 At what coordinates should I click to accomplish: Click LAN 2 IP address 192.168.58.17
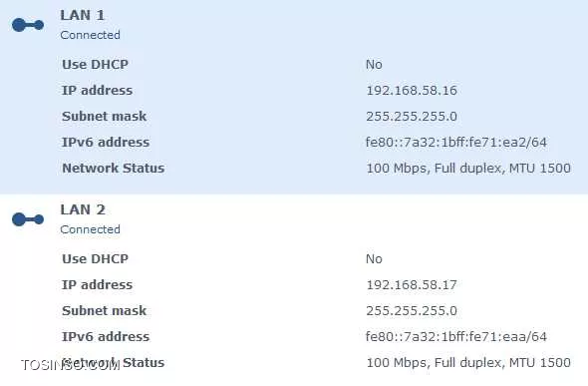[412, 284]
